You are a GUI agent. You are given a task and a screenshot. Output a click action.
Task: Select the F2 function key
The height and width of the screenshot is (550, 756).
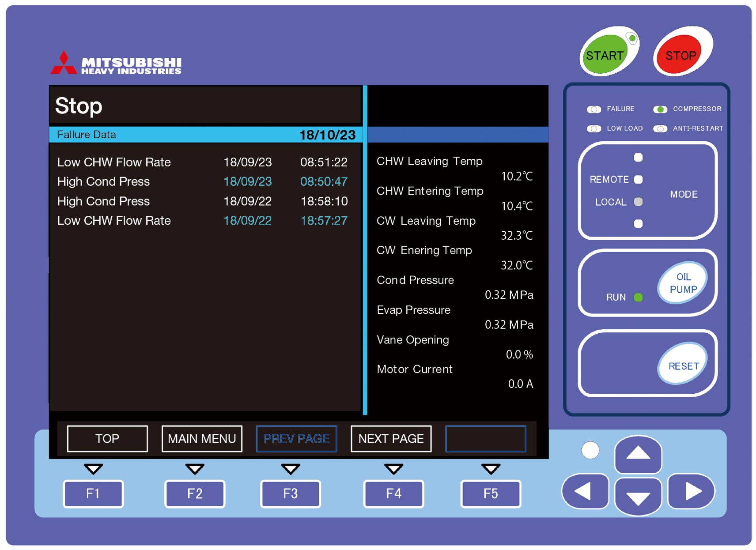195,493
